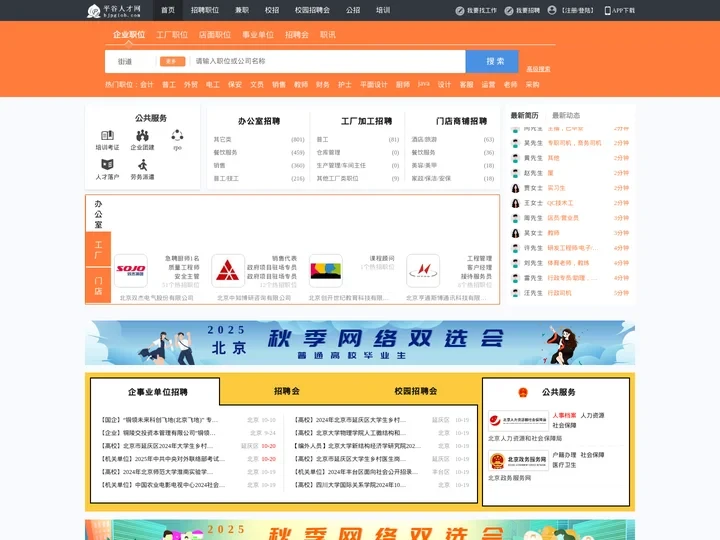Open 招聘职位 in top navigation
The image size is (720, 540).
205,10
